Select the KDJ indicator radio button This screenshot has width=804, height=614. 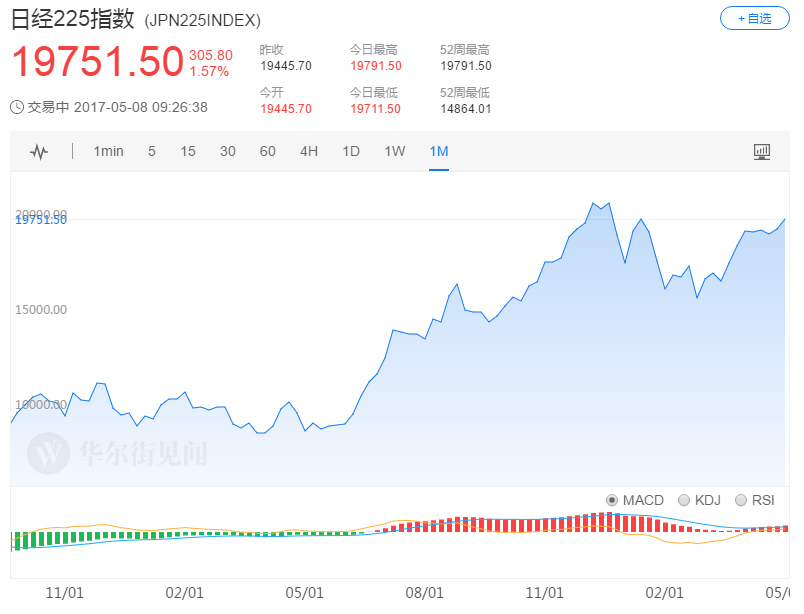[x=684, y=500]
